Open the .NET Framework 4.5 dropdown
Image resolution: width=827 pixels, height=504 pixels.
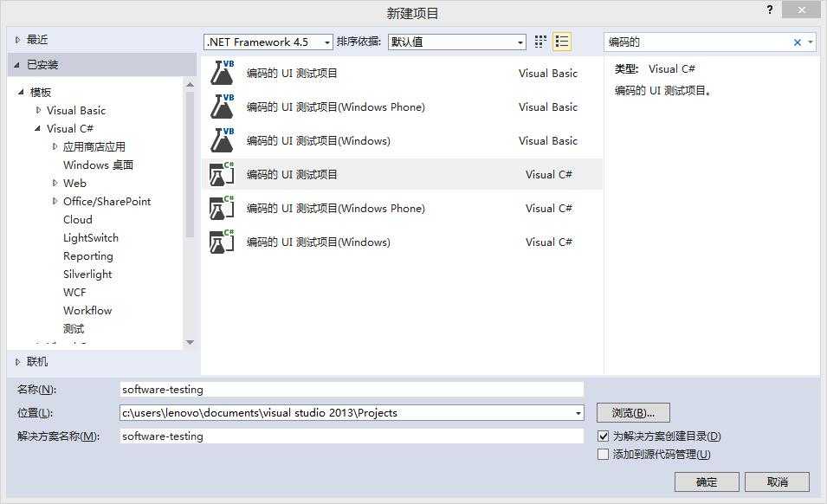coord(268,42)
